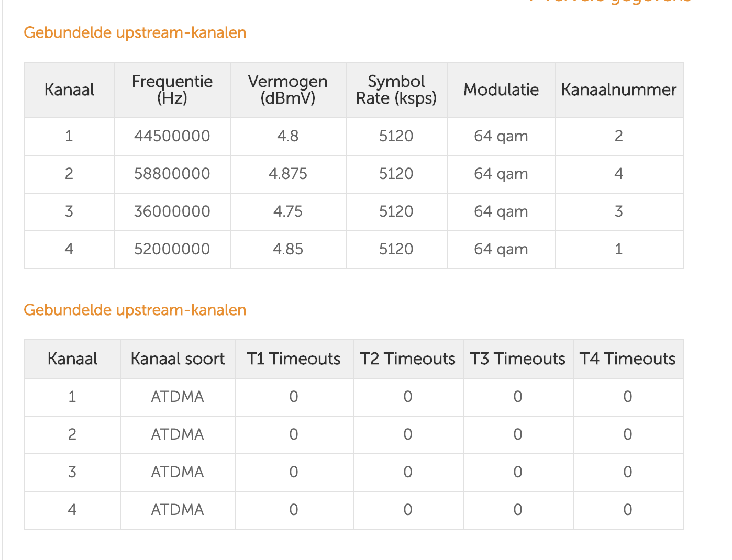This screenshot has width=732, height=560.
Task: Select the Symbol Rate (ksps) header
Action: [x=396, y=89]
